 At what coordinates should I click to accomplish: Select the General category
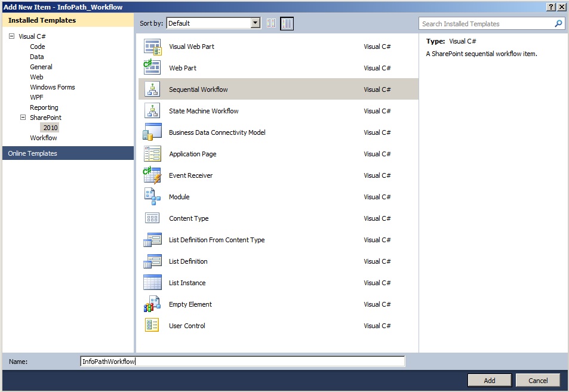pos(41,67)
